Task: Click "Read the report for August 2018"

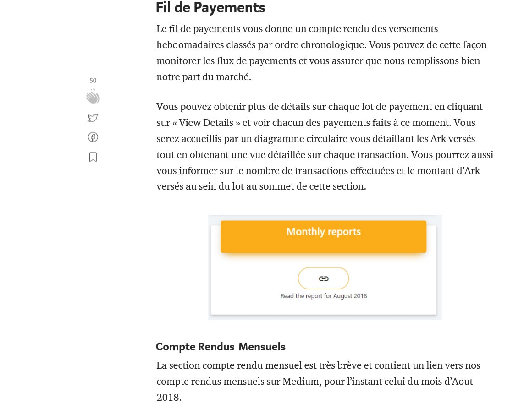Action: [x=324, y=296]
